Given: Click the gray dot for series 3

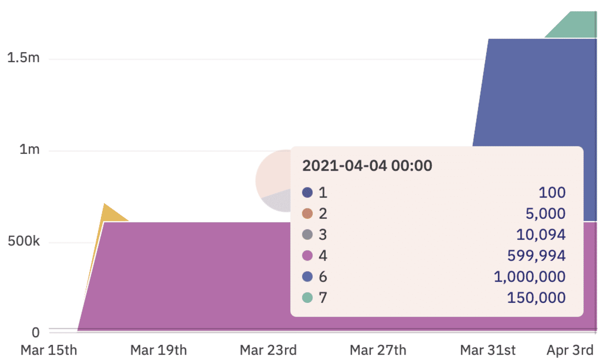Looking at the screenshot, I should (307, 234).
